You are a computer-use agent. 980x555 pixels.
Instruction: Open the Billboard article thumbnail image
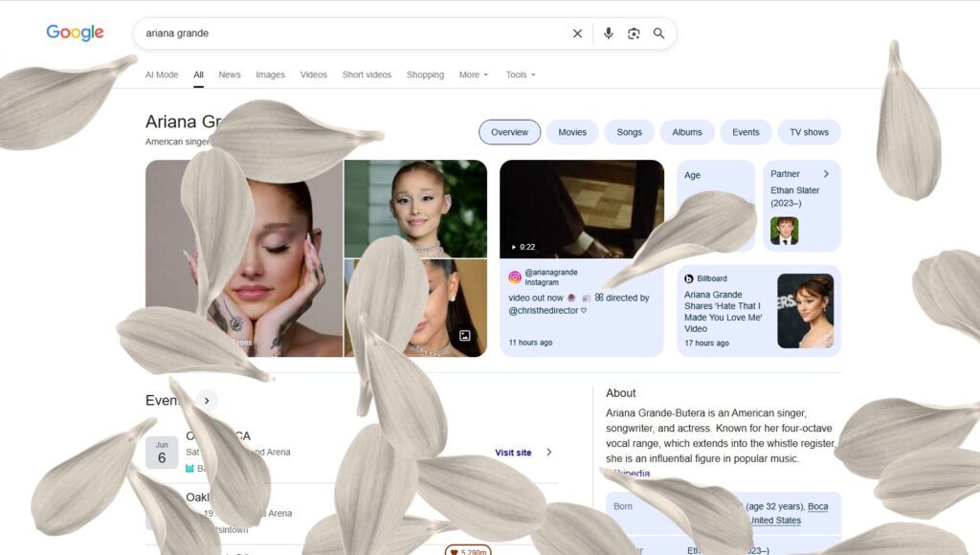(805, 311)
